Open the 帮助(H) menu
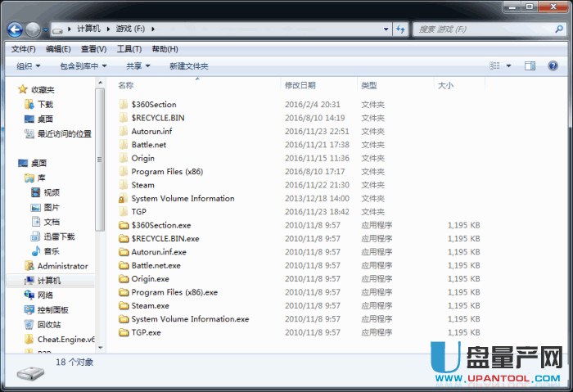573x392 pixels. point(165,49)
